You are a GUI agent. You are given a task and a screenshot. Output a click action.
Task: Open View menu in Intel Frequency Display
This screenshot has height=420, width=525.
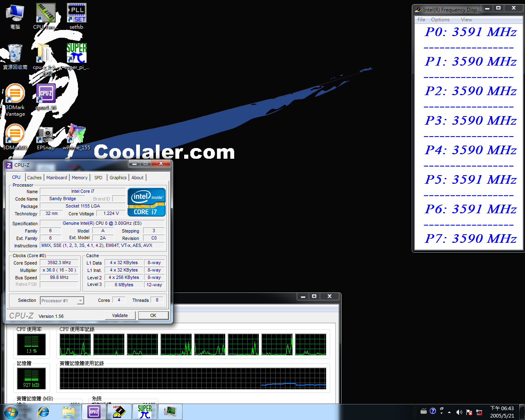point(466,20)
